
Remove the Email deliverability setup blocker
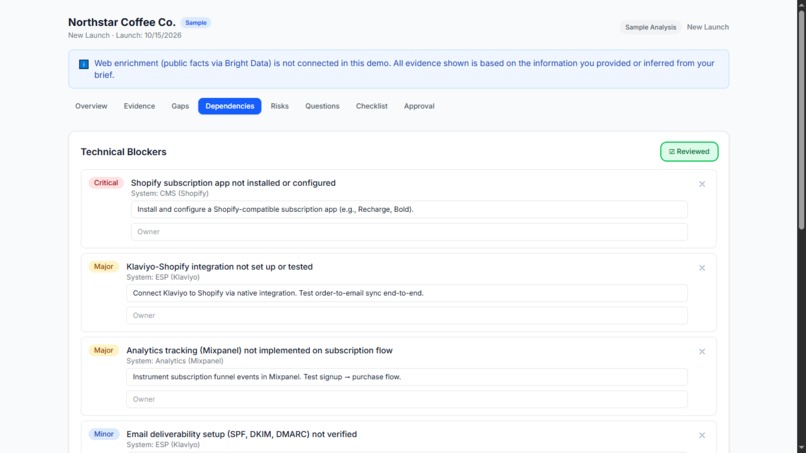pyautogui.click(x=702, y=436)
